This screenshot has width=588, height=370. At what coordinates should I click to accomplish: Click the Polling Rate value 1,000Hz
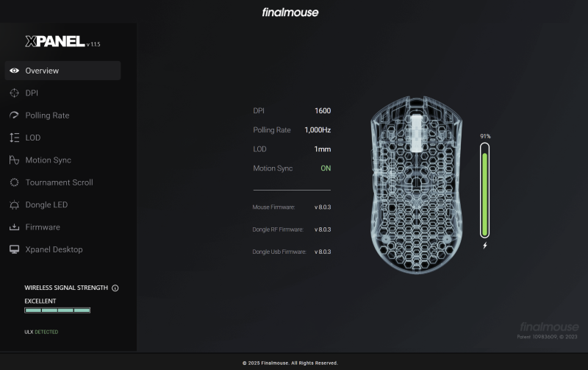click(318, 130)
